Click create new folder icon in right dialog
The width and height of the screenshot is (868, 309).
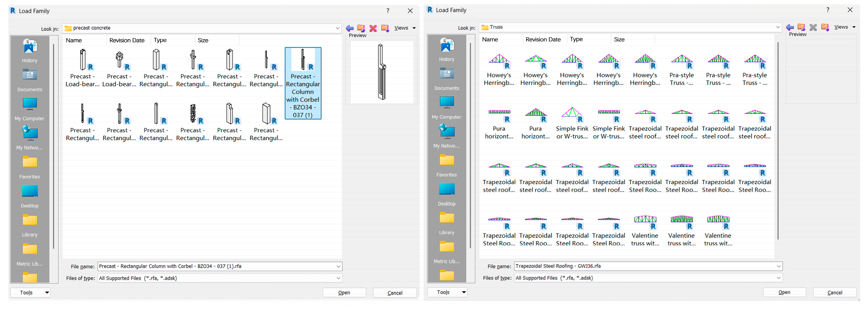pyautogui.click(x=825, y=27)
